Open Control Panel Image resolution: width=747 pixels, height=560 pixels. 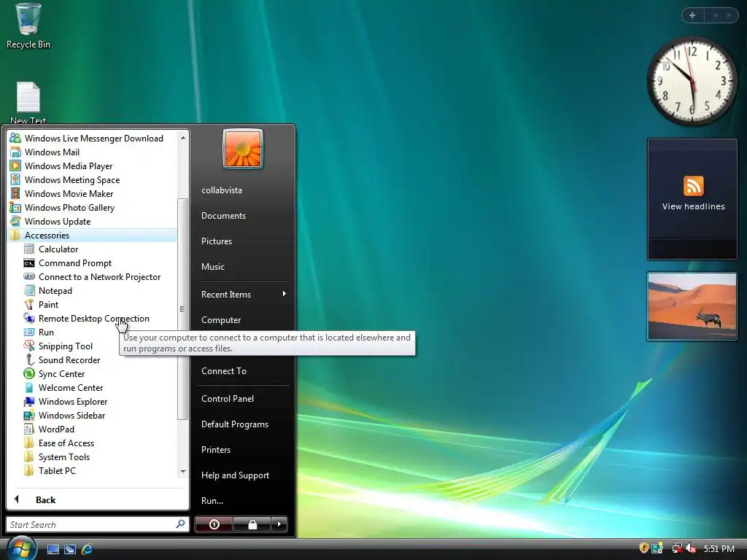point(228,399)
